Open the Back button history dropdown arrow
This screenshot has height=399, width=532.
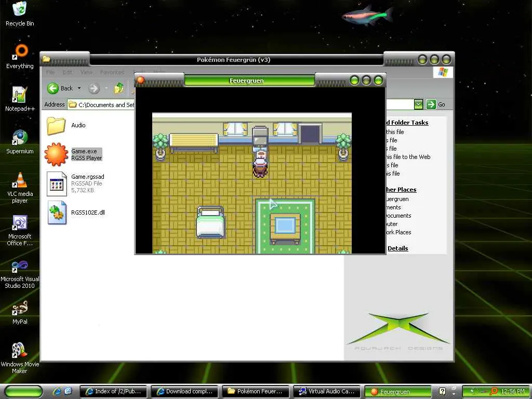tap(79, 88)
